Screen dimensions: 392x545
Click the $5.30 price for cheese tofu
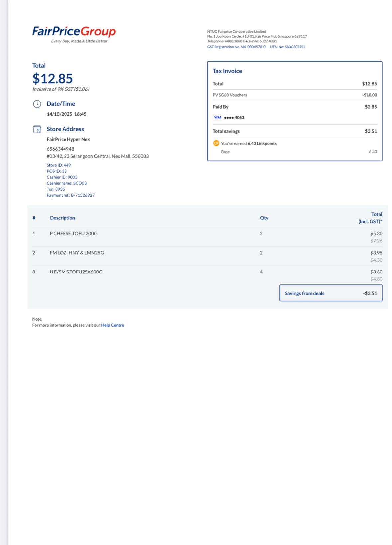tap(376, 234)
